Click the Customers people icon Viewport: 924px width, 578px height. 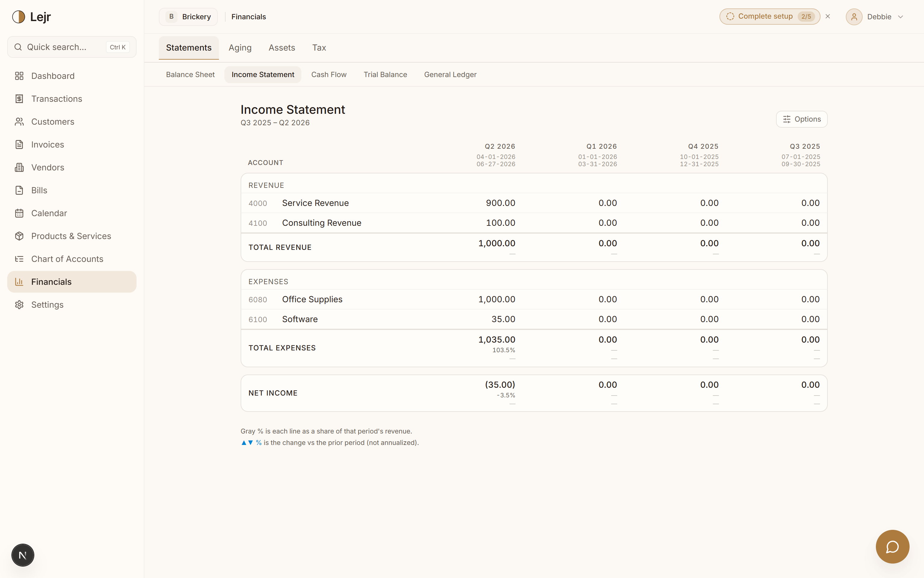[x=19, y=122]
